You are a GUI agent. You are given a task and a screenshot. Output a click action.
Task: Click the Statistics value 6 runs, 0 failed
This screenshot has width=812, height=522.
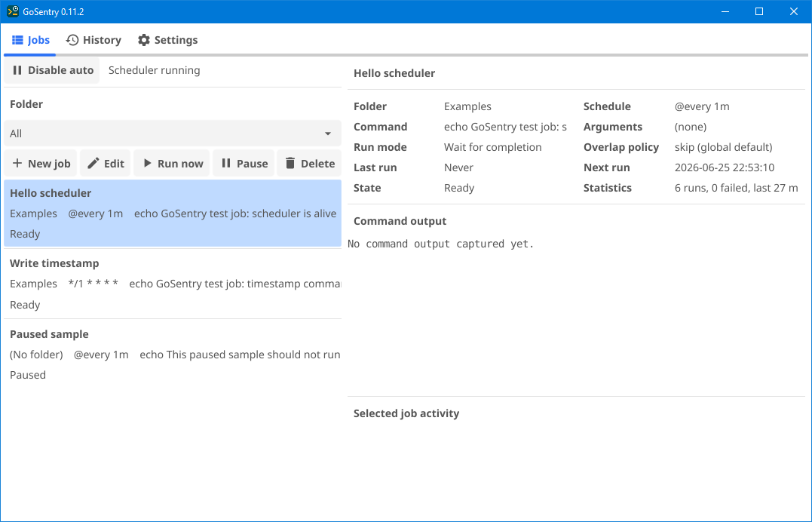point(736,188)
